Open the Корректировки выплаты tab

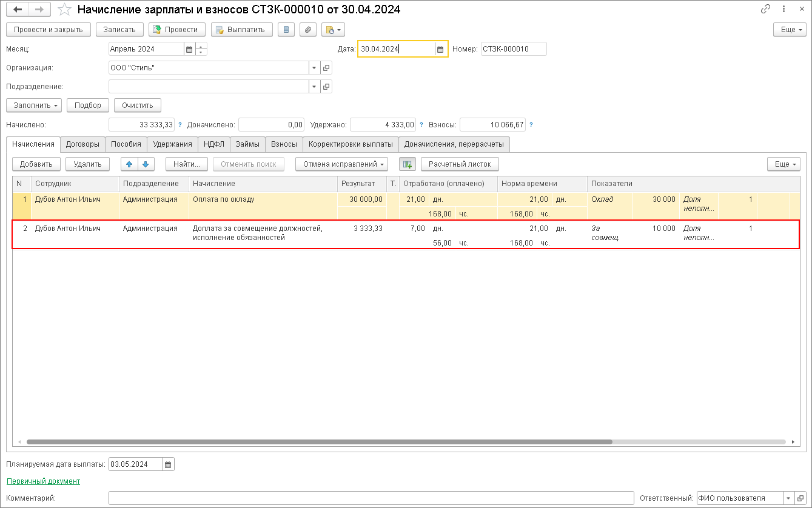pos(351,144)
